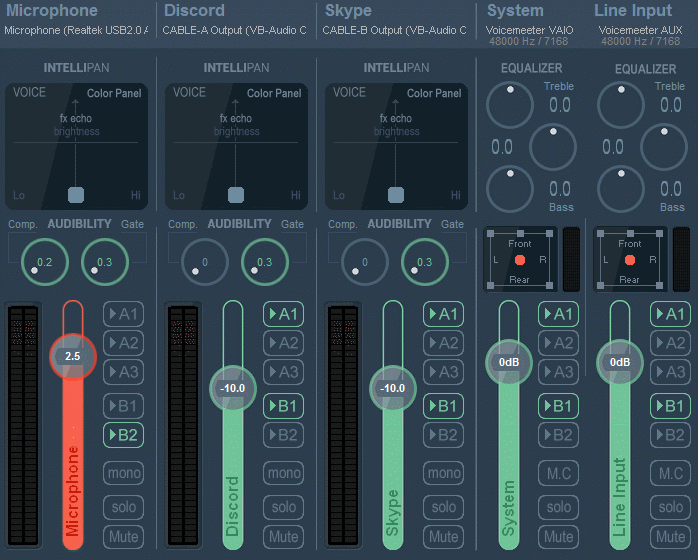Toggle A2 bus on Microphone strip
The height and width of the screenshot is (560, 698).
124,343
